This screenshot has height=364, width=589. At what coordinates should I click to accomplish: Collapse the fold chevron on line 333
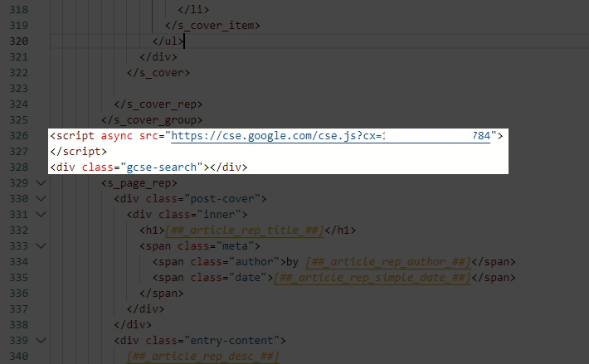(41, 246)
